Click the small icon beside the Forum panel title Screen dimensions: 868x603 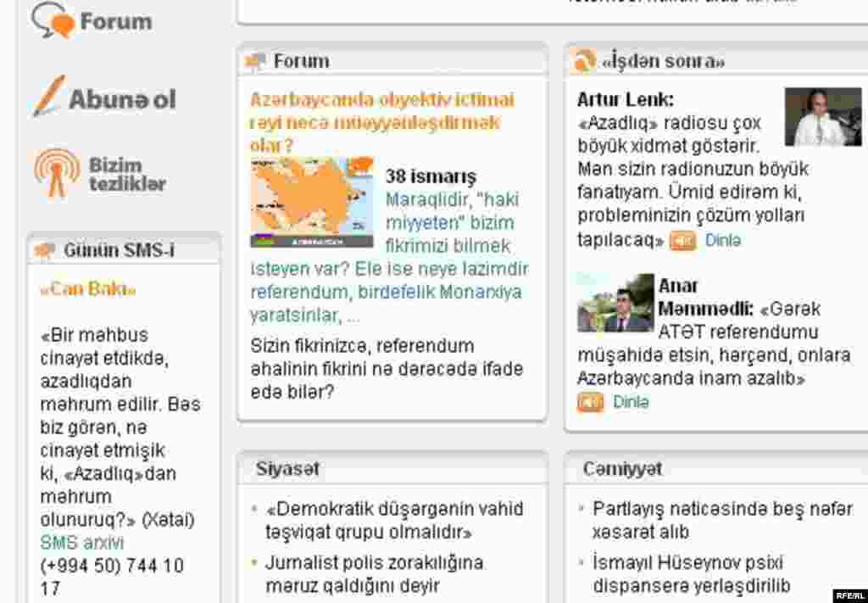pos(253,60)
